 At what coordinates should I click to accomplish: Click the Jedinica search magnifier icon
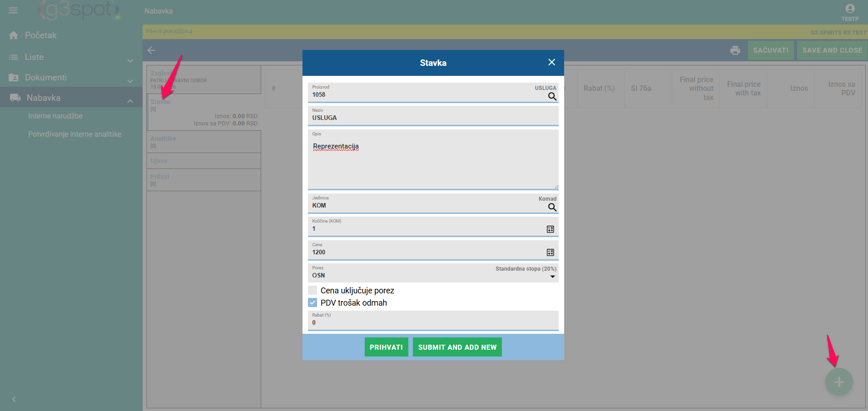click(x=552, y=207)
